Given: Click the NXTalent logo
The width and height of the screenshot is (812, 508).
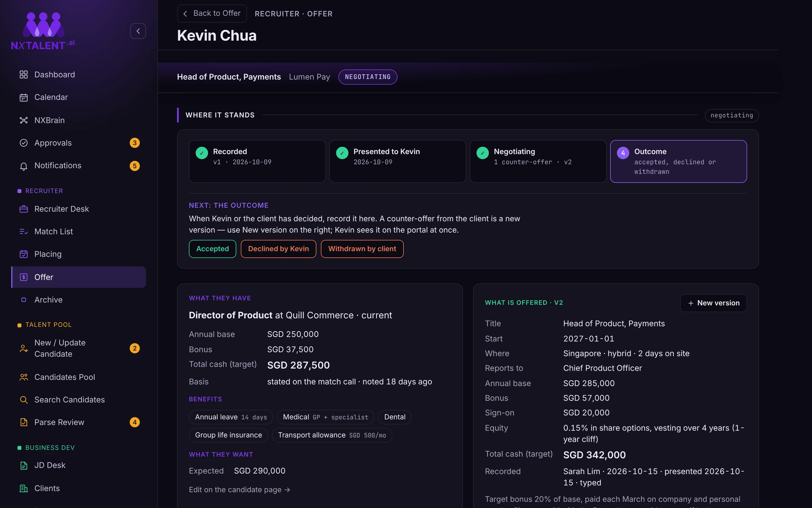Looking at the screenshot, I should click(x=43, y=31).
